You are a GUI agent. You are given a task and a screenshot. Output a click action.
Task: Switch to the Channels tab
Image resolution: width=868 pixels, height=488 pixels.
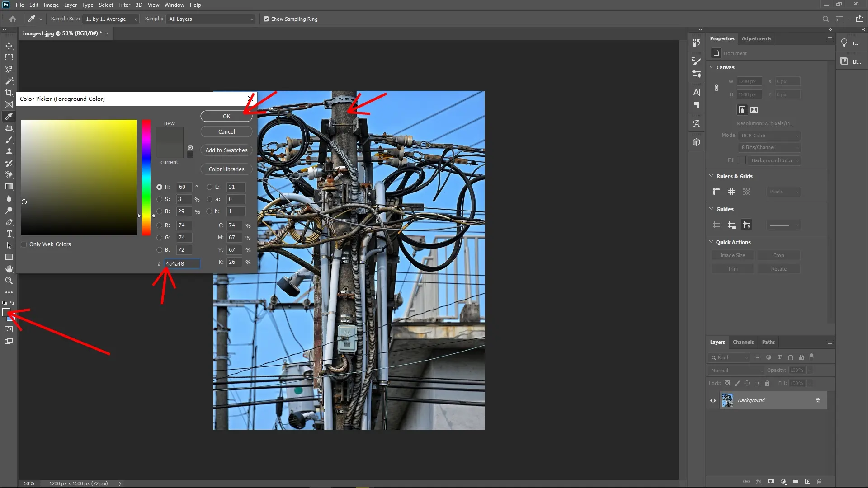coord(743,342)
